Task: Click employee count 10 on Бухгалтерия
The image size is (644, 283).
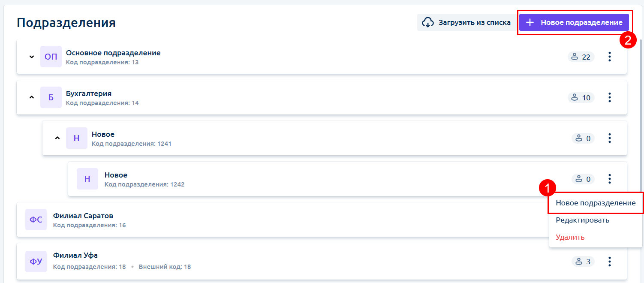Action: click(581, 98)
